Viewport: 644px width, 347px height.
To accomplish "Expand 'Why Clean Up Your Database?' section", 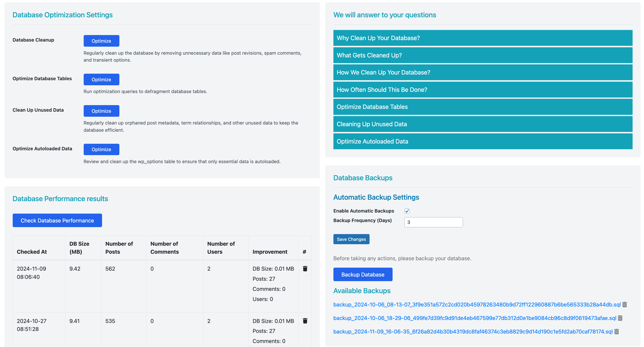I will click(483, 38).
